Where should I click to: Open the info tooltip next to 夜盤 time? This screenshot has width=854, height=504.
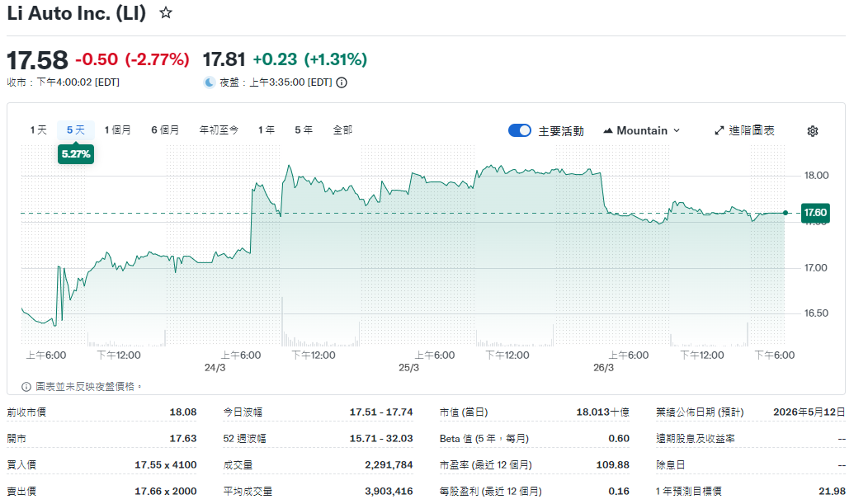point(341,82)
